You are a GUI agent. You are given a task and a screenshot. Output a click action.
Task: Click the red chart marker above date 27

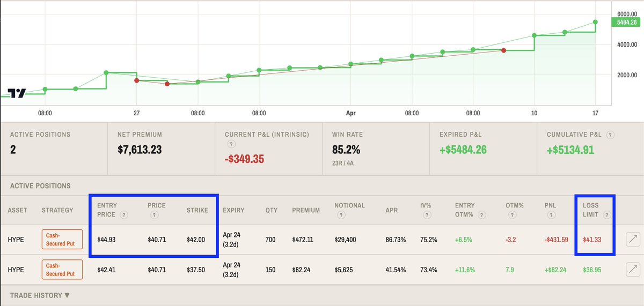(136, 80)
